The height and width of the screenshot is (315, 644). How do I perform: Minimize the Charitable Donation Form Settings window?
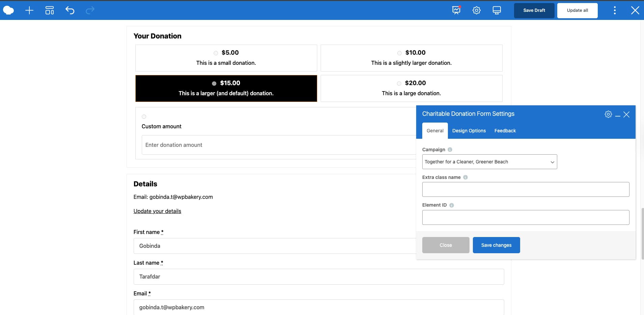pos(617,115)
